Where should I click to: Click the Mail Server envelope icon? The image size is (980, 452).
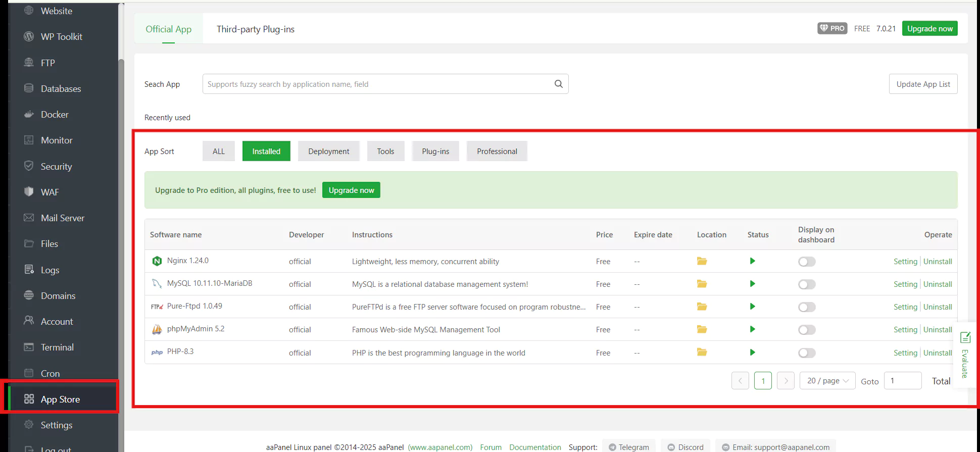point(29,218)
